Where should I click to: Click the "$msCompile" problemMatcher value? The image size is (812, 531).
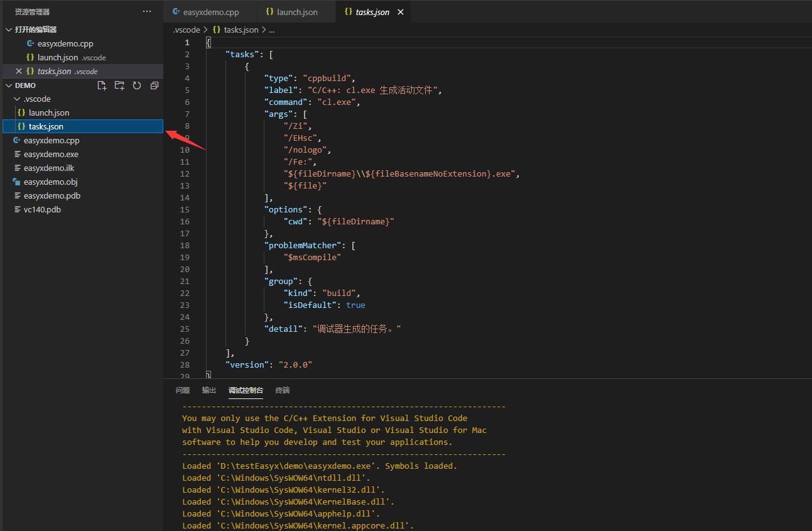(x=312, y=257)
